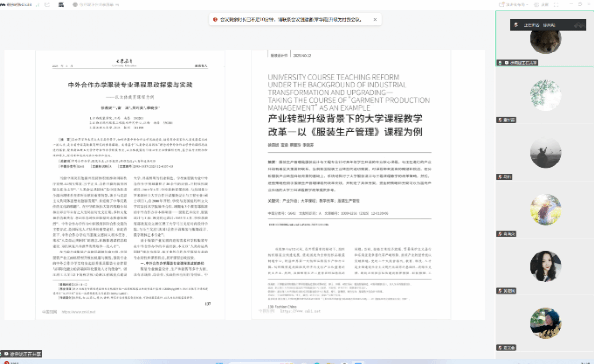Click the screen-sharing name label at bottom left

21,354
